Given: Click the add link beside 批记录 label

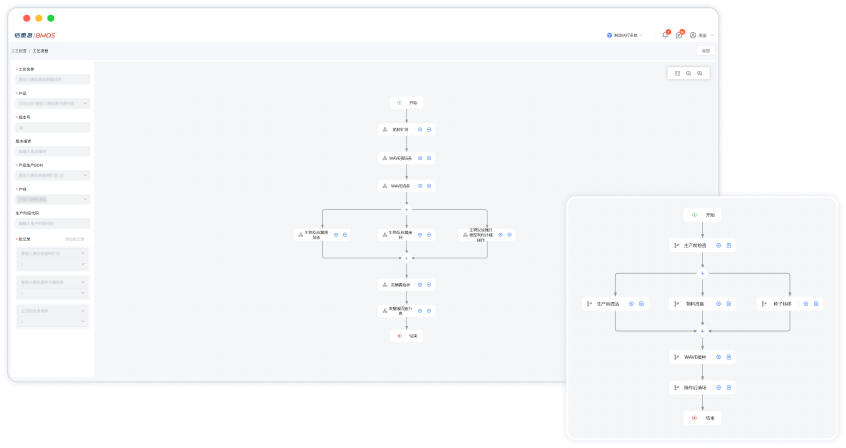Looking at the screenshot, I should [73, 239].
